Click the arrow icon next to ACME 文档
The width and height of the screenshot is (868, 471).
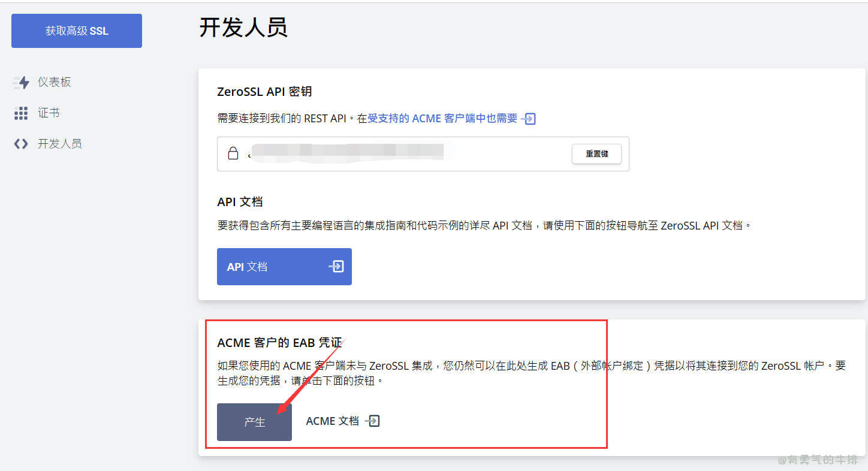click(x=373, y=421)
